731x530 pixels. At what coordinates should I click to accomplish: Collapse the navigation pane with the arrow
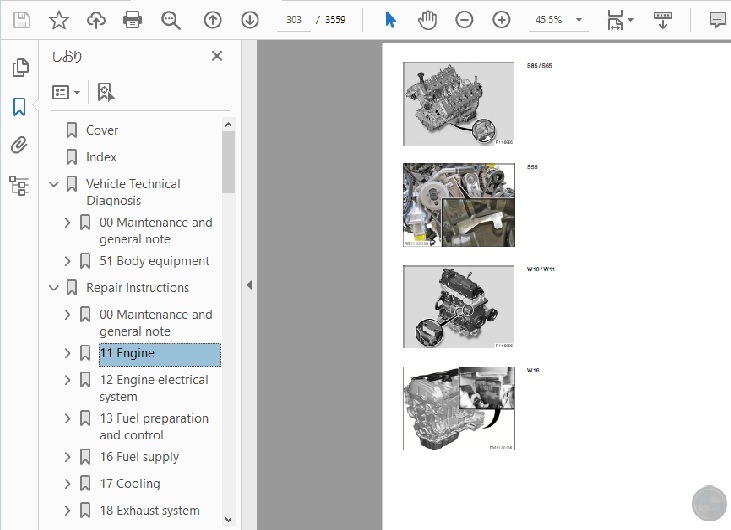(249, 285)
